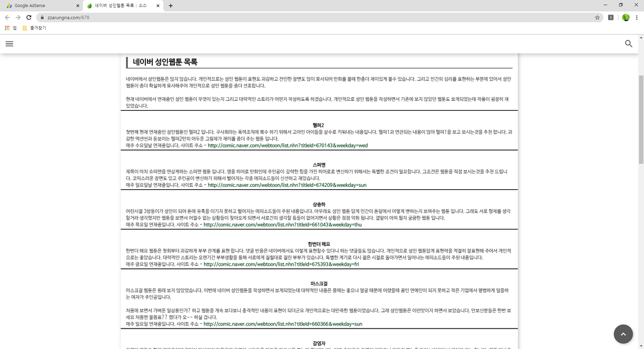Click the 네이버 성인웹툰 목록 heading
The height and width of the screenshot is (349, 644).
click(165, 62)
